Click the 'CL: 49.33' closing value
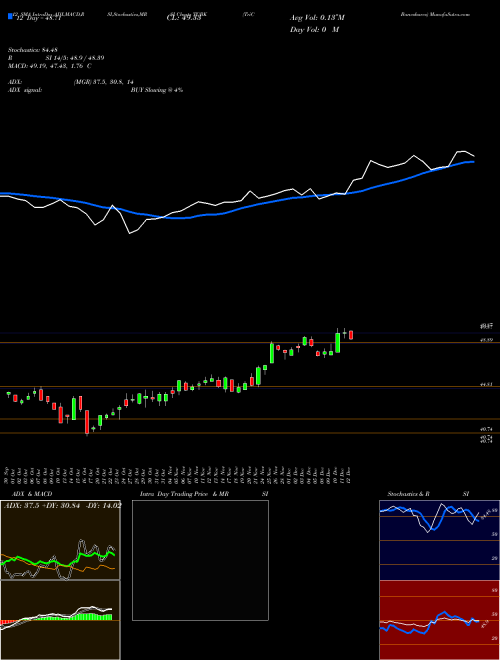Viewport: 500px width, 660px height. (x=184, y=18)
